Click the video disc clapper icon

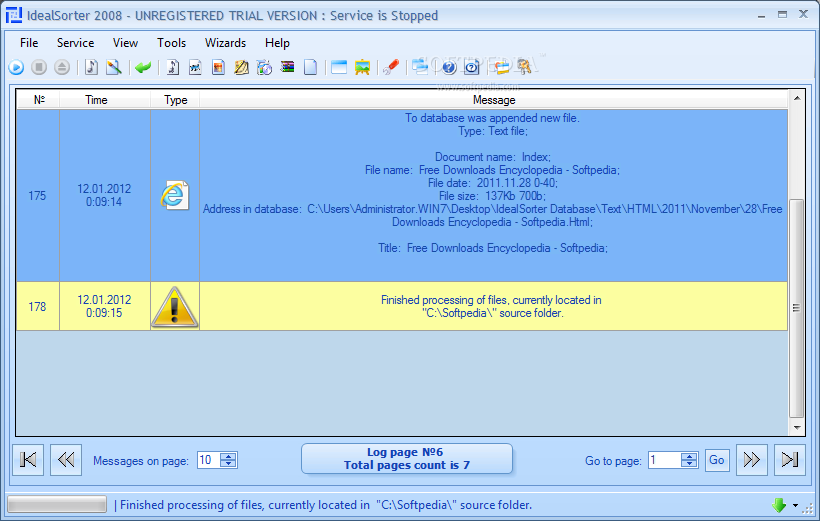[x=264, y=67]
